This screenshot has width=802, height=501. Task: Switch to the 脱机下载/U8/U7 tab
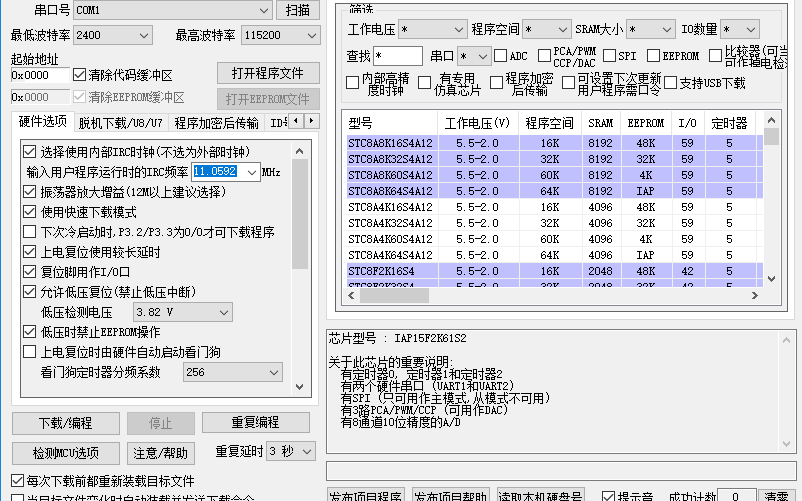coord(121,123)
